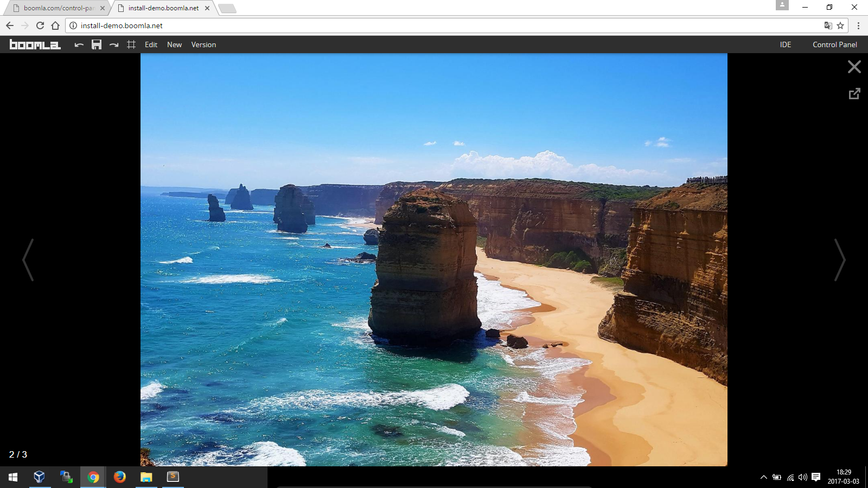Go to the previous gallery image

pyautogui.click(x=28, y=260)
